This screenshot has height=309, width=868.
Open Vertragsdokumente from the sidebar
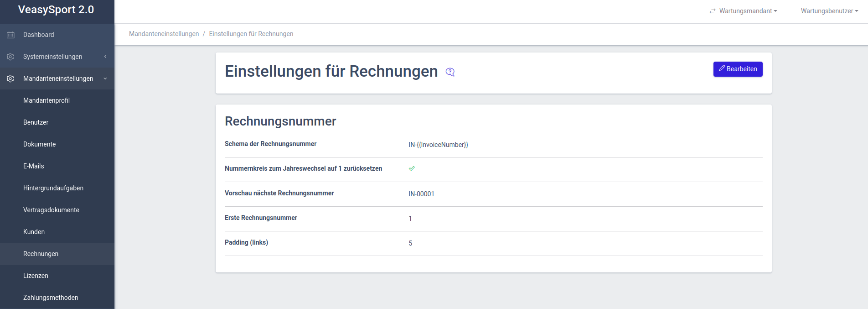point(51,210)
